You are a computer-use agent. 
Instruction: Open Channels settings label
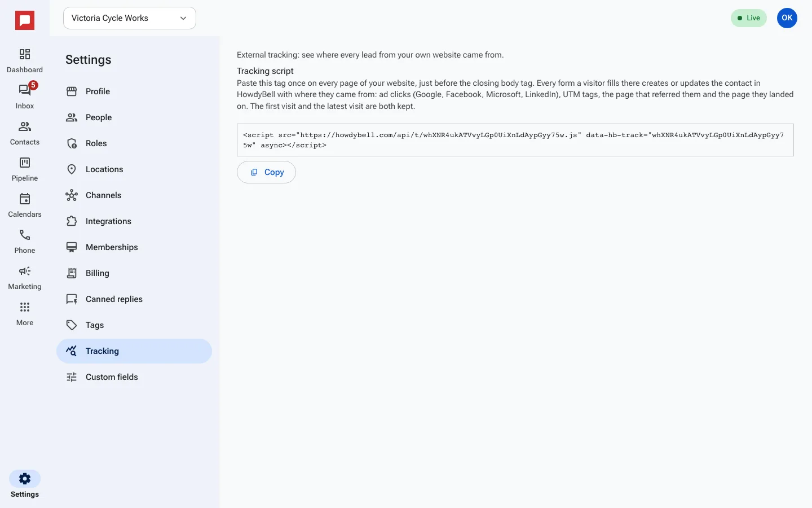point(104,195)
